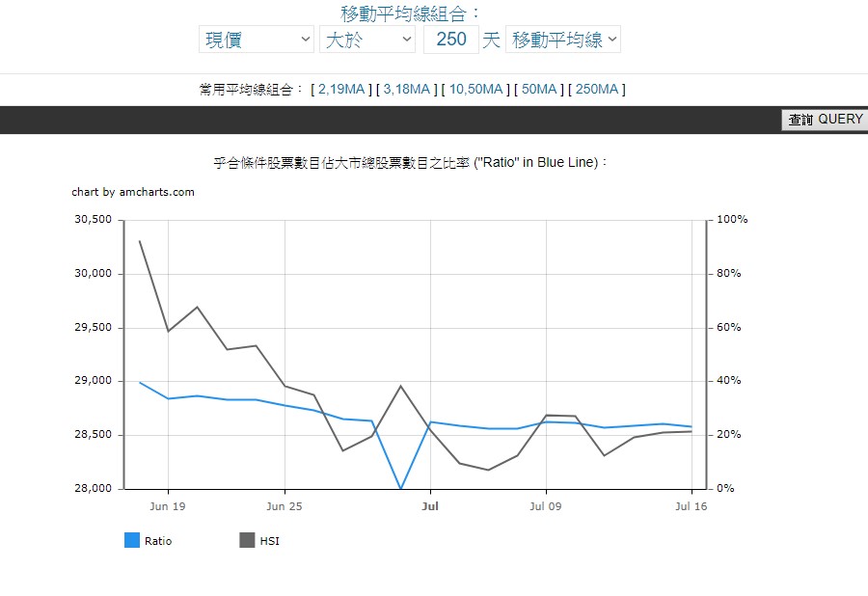Viewport: 868px width, 596px height.
Task: Click the 250 days input field
Action: point(450,40)
